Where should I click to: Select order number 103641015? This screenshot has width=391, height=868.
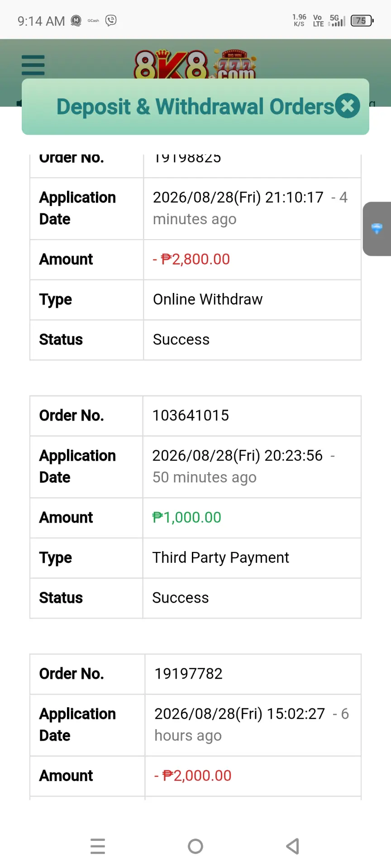point(191,415)
